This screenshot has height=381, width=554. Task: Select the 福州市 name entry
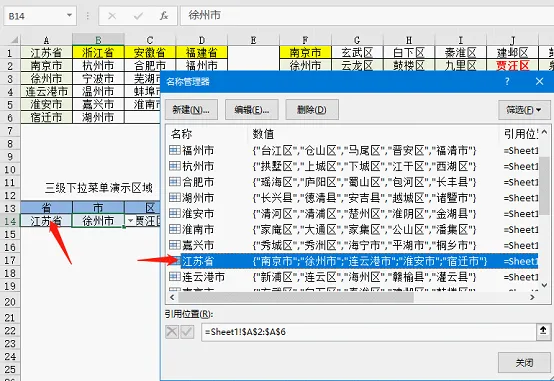pyautogui.click(x=353, y=151)
